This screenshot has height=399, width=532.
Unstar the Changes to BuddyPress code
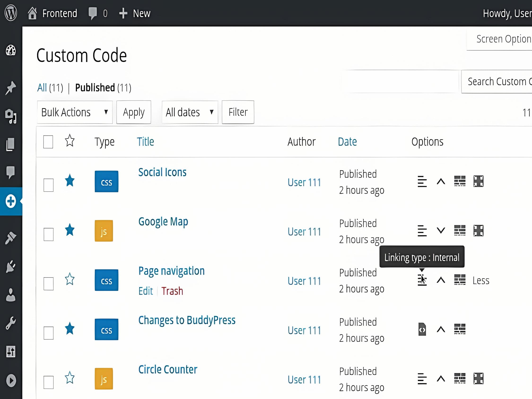point(70,328)
